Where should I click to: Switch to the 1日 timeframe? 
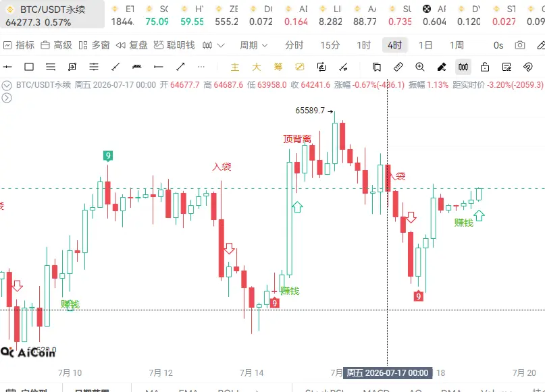pyautogui.click(x=425, y=45)
